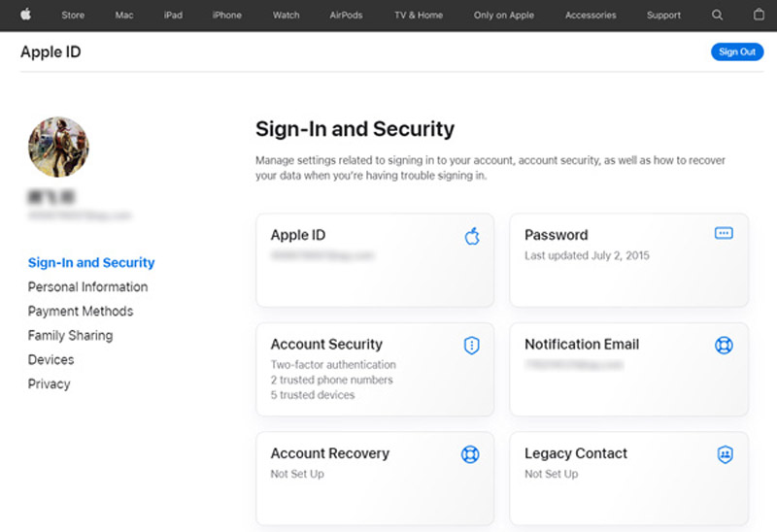Open the Mac menu in navigation
The image size is (777, 532).
click(x=124, y=16)
